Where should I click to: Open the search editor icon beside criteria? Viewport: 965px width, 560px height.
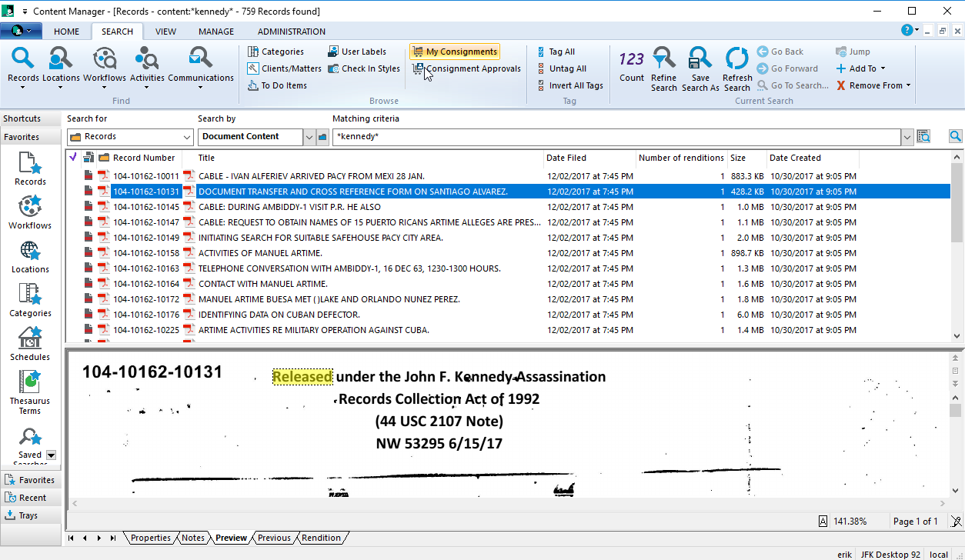923,136
